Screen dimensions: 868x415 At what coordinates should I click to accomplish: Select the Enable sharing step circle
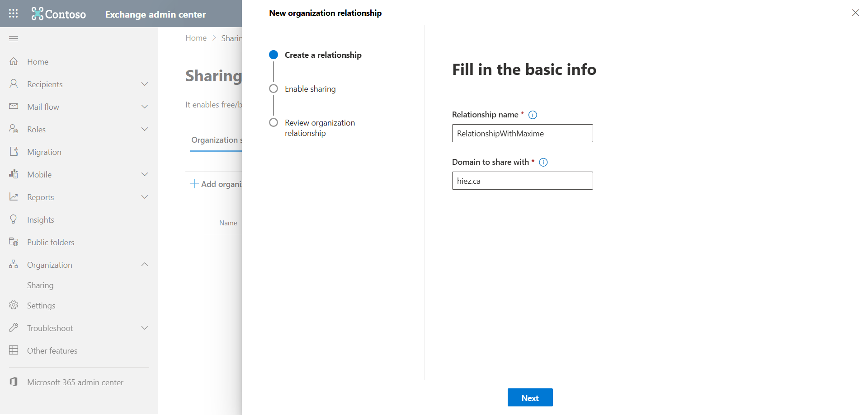274,89
